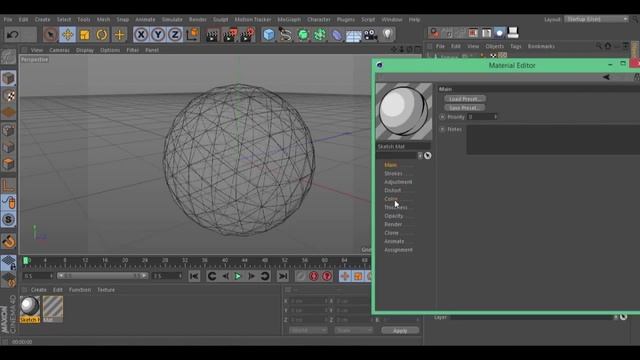
Task: Click the orange Workplane mode icon
Action: pos(8,113)
